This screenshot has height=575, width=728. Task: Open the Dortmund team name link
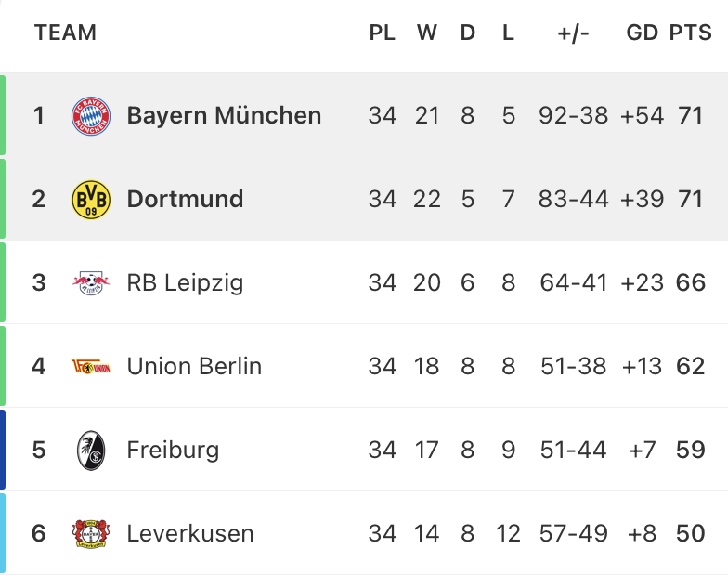185,199
